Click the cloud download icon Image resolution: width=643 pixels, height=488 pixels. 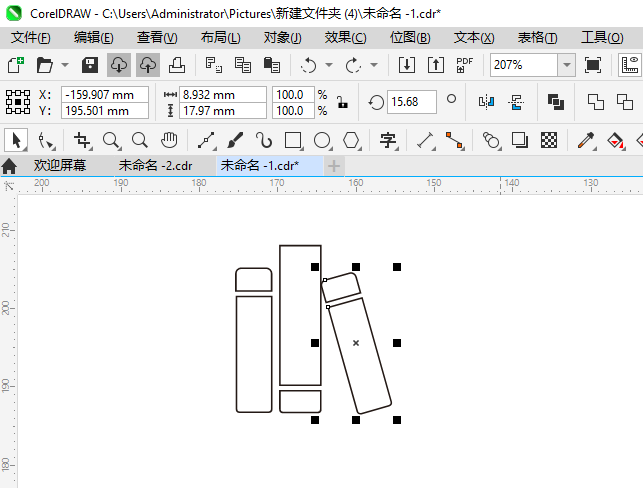(119, 65)
